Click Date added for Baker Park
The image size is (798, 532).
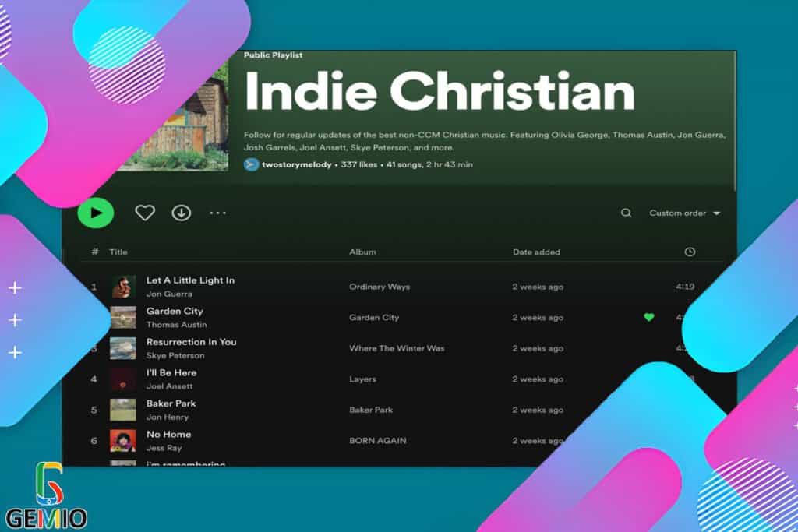click(538, 410)
